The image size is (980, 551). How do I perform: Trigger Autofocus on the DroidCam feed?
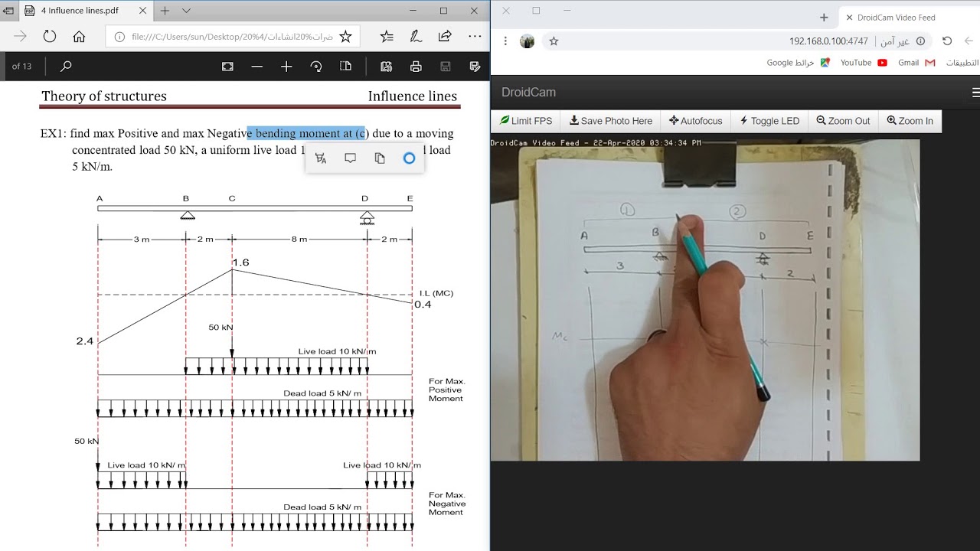tap(695, 121)
